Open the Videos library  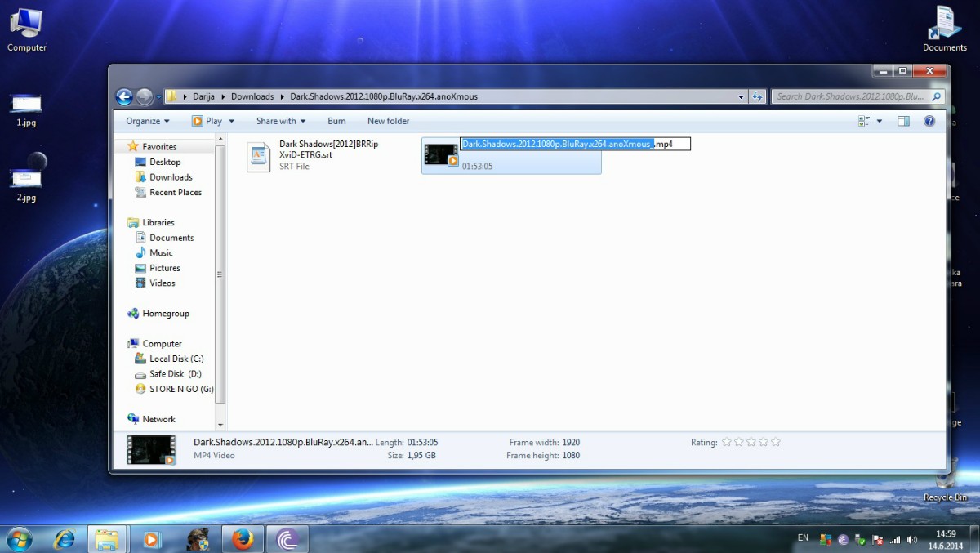[162, 283]
